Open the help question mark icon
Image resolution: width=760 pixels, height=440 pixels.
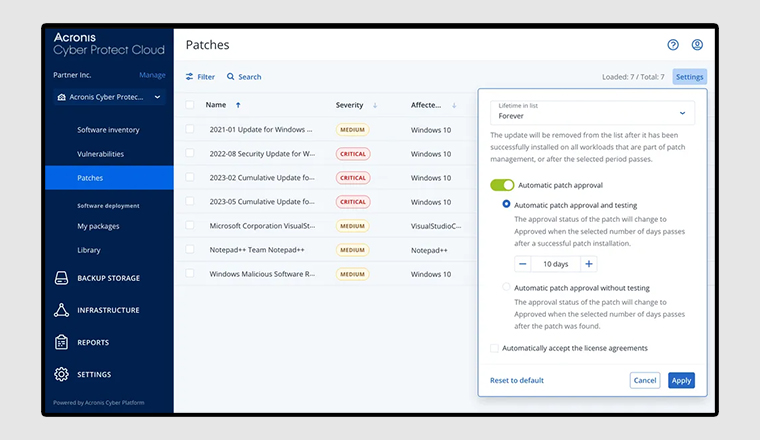(673, 45)
